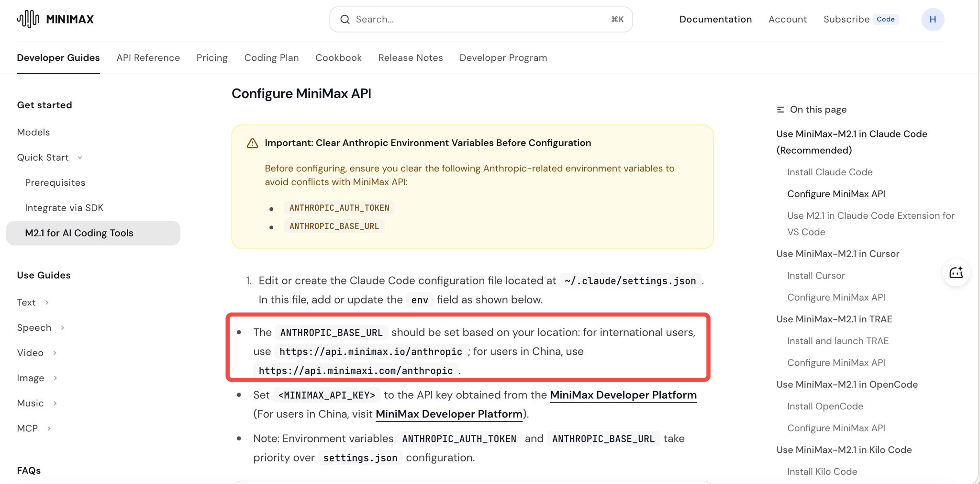This screenshot has height=484, width=980.
Task: Click the warning triangle icon in callout
Action: 252,143
